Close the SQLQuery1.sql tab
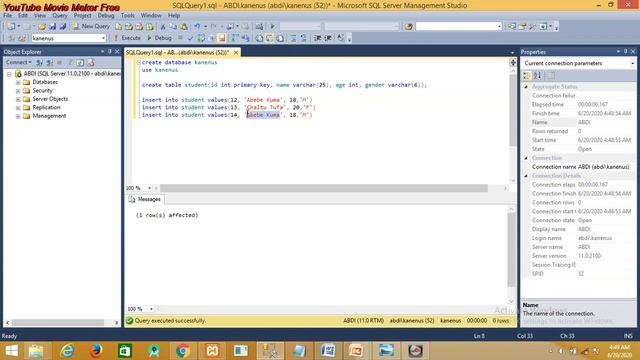This screenshot has width=640, height=360. click(236, 52)
